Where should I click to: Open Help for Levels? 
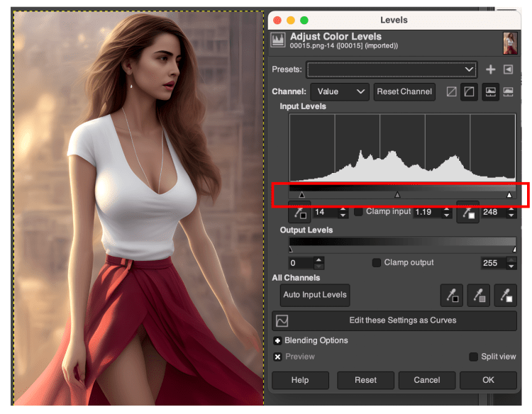tap(300, 380)
